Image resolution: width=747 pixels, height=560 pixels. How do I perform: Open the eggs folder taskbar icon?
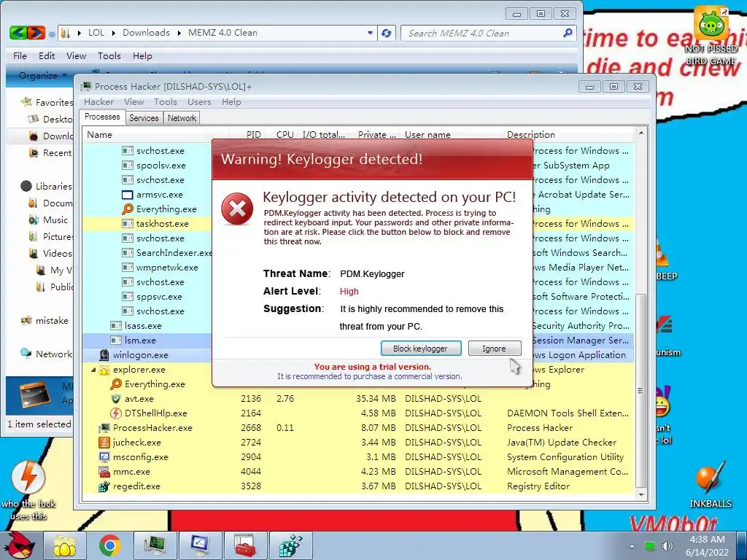pos(65,545)
